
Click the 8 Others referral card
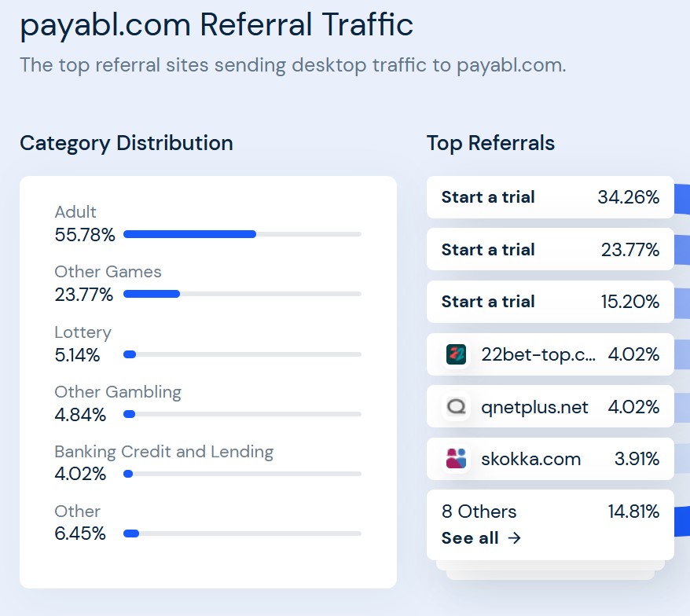[x=550, y=525]
